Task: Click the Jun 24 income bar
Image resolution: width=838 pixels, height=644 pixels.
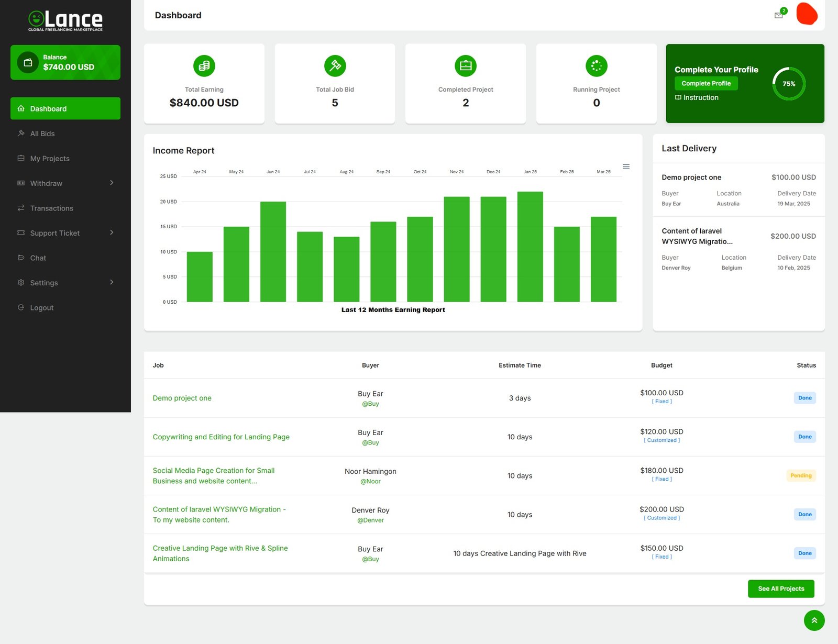Action: [x=273, y=251]
